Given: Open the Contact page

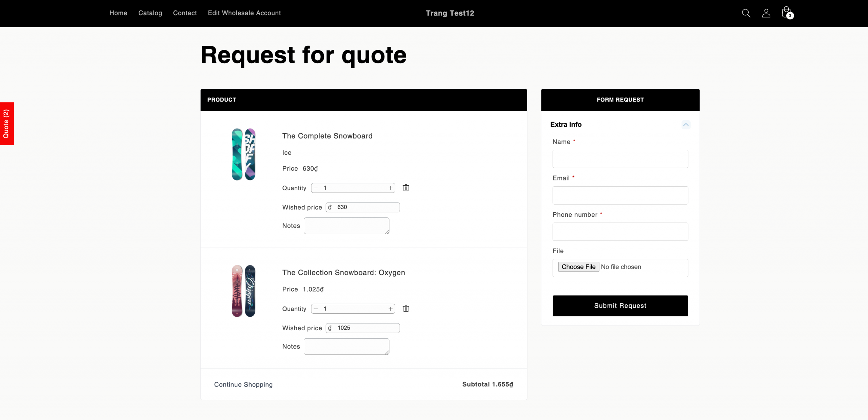Looking at the screenshot, I should pos(185,13).
